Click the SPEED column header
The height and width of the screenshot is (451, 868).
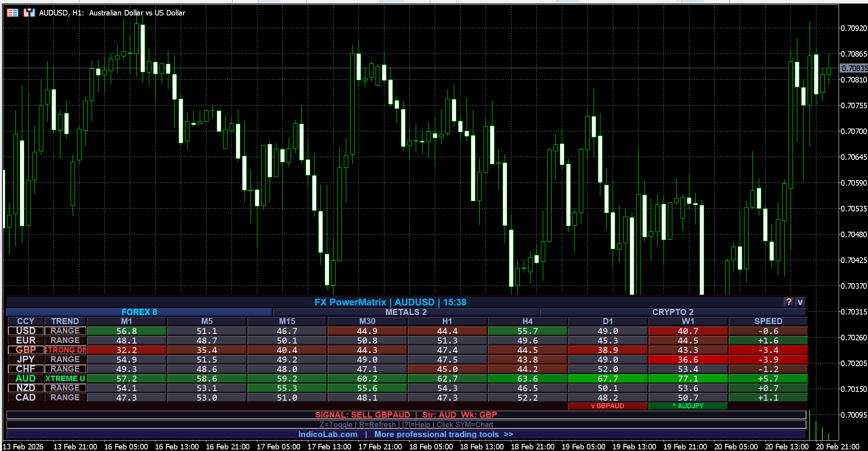[768, 321]
